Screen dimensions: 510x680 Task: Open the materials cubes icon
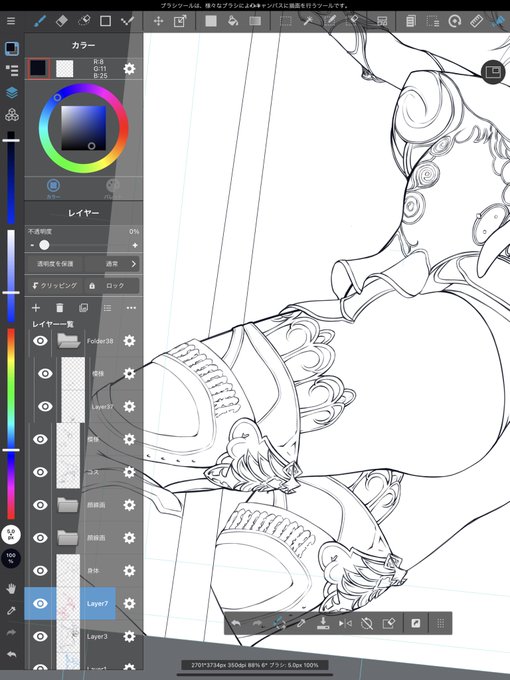click(12, 114)
